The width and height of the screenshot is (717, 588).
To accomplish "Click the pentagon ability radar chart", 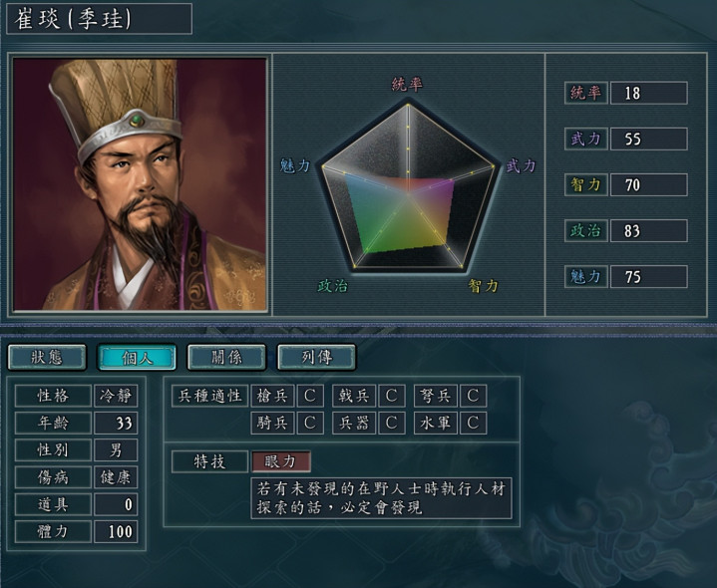I will [408, 187].
